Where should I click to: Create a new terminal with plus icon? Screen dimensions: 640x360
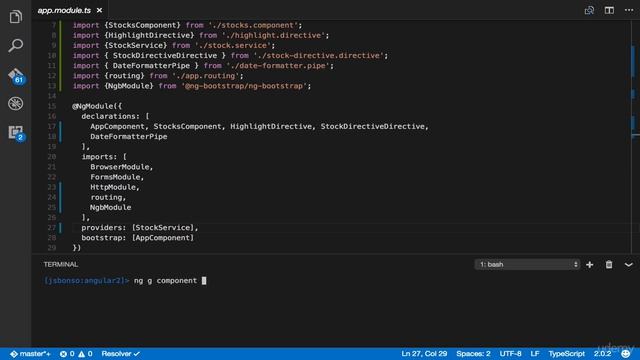[589, 264]
